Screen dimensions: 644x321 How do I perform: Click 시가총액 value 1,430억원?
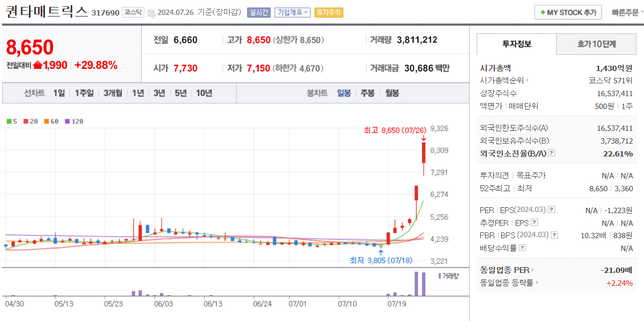614,68
